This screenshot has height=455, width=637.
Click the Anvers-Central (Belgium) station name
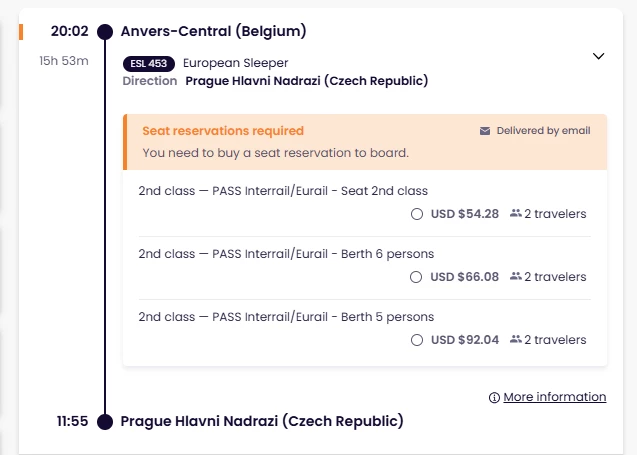[x=213, y=31]
